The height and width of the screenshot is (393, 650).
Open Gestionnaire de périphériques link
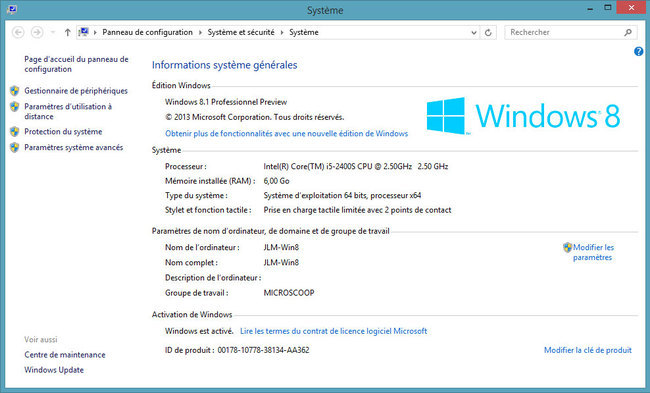[x=76, y=91]
